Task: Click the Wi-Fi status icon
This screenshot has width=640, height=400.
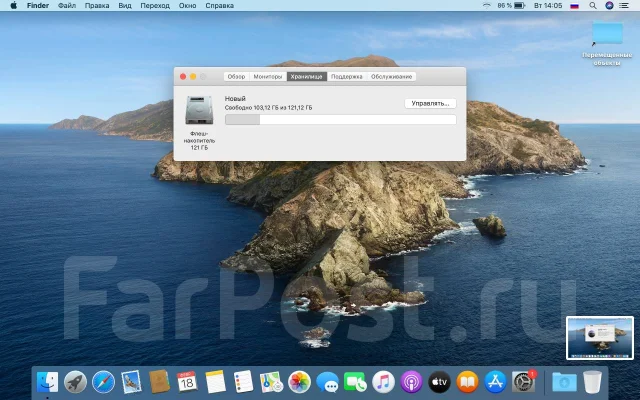Action: click(x=487, y=6)
